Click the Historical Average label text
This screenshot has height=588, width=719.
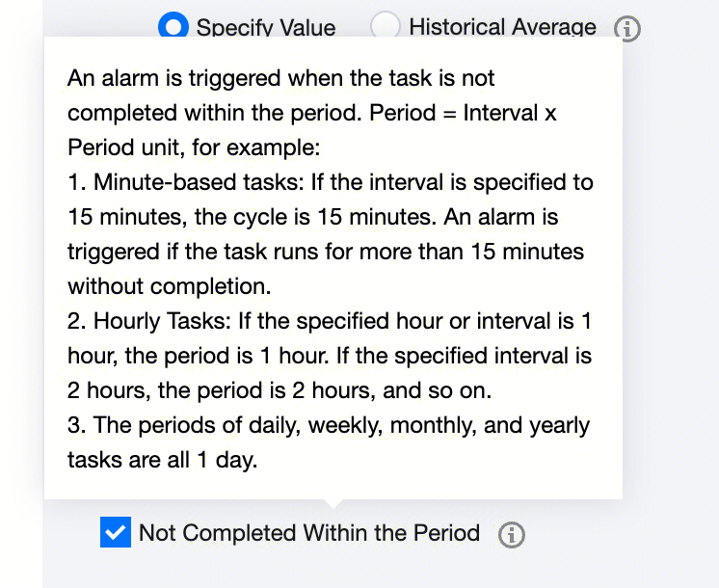click(x=502, y=27)
